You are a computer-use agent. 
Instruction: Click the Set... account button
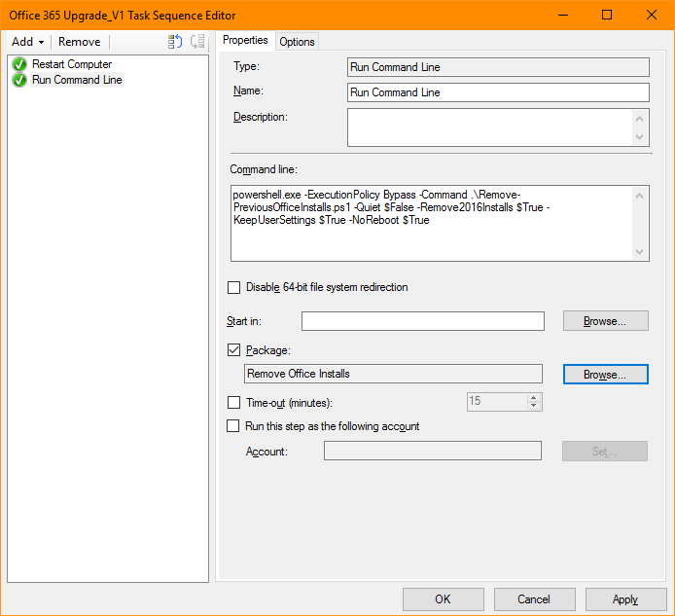pos(604,451)
